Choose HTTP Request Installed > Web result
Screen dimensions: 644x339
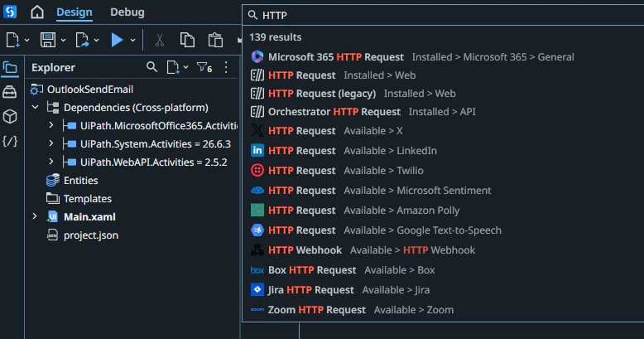coord(444,75)
